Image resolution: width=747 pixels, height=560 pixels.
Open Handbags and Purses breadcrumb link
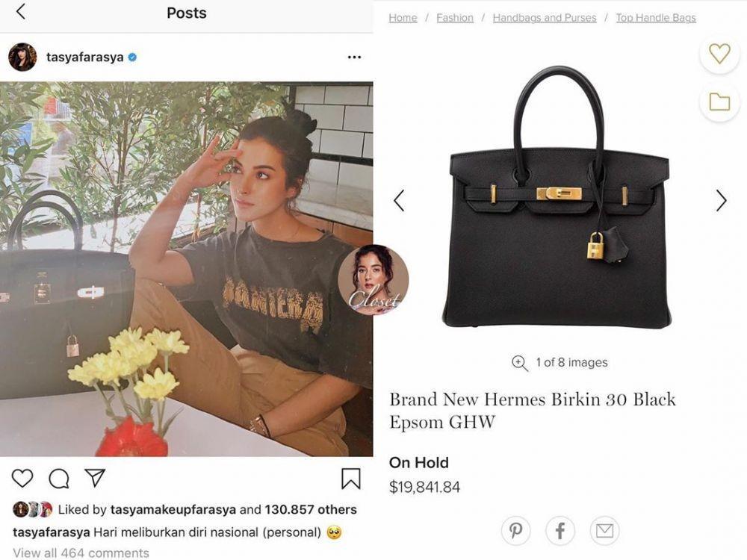click(545, 18)
